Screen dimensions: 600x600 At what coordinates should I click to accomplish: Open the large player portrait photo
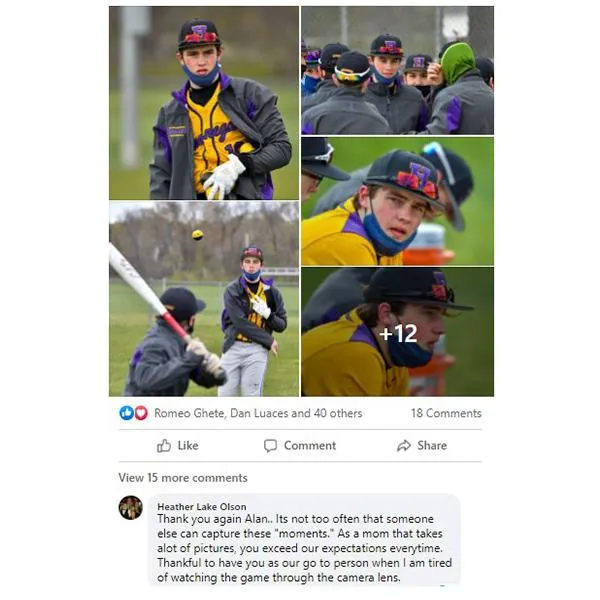[x=204, y=103]
